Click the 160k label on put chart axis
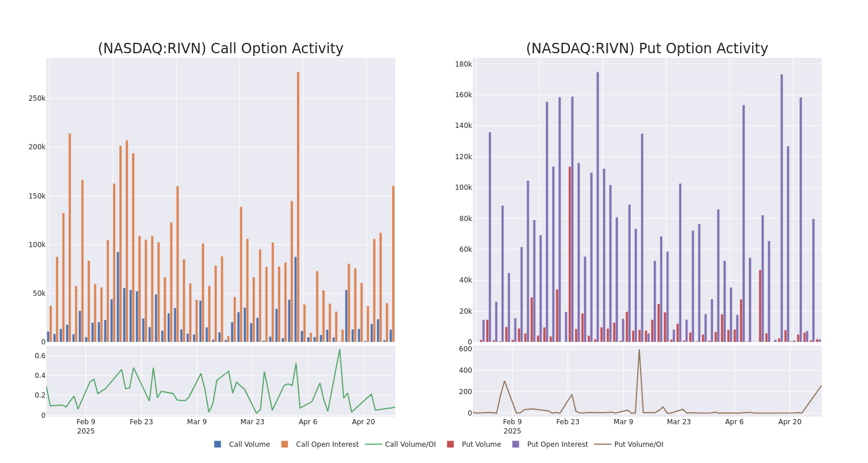Image resolution: width=868 pixels, height=463 pixels. [464, 94]
